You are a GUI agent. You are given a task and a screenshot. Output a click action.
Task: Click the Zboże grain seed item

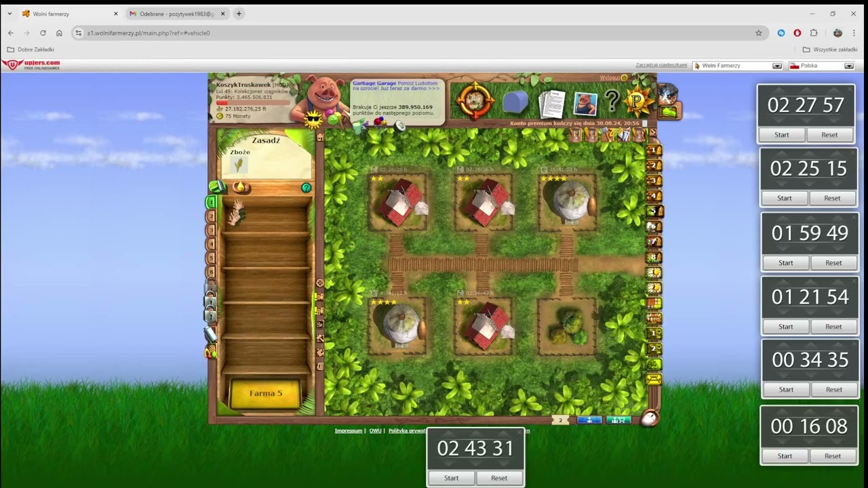239,165
